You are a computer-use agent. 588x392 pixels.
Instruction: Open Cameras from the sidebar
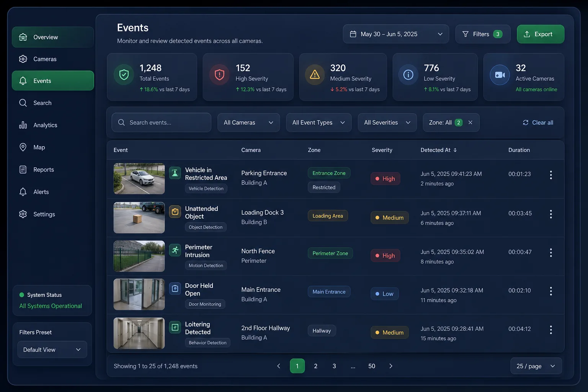click(x=53, y=59)
